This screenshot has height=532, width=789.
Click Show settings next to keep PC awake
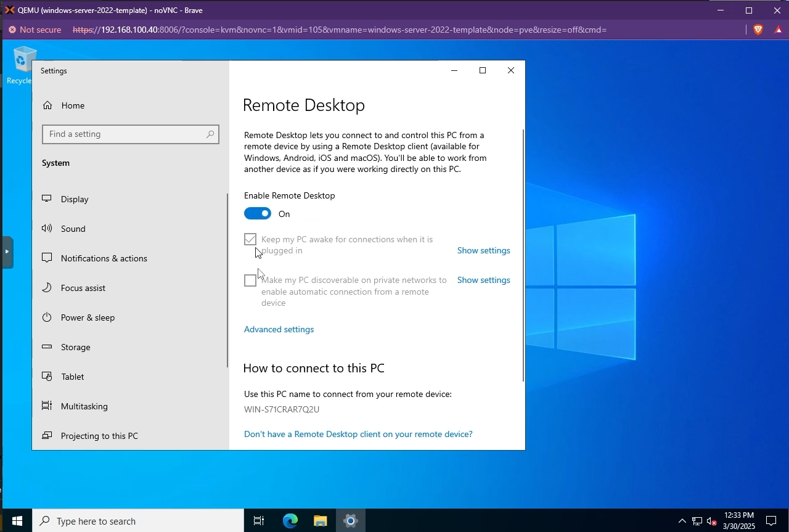[483, 250]
